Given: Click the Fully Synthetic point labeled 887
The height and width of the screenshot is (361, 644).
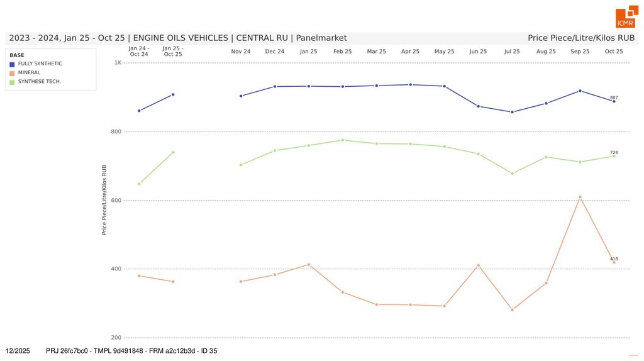Looking at the screenshot, I should [614, 101].
